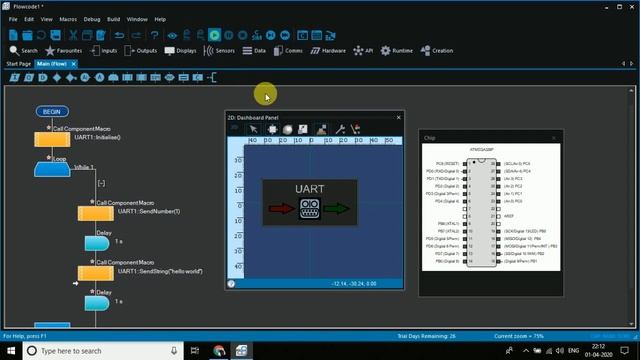
Task: Open the API component category
Action: [x=363, y=51]
